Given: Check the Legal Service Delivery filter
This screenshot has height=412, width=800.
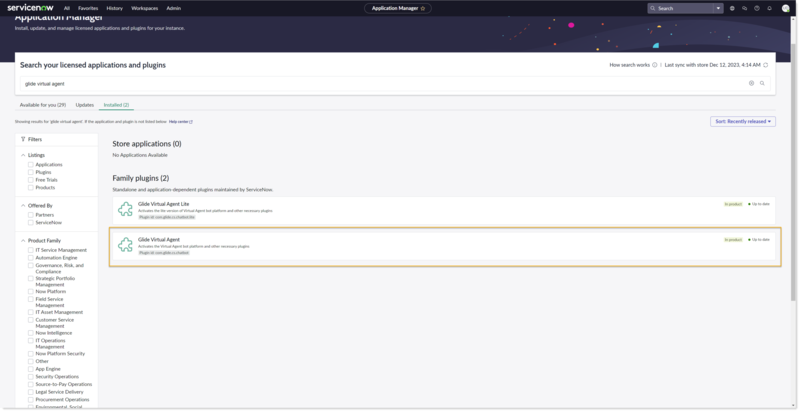Looking at the screenshot, I should coord(31,392).
